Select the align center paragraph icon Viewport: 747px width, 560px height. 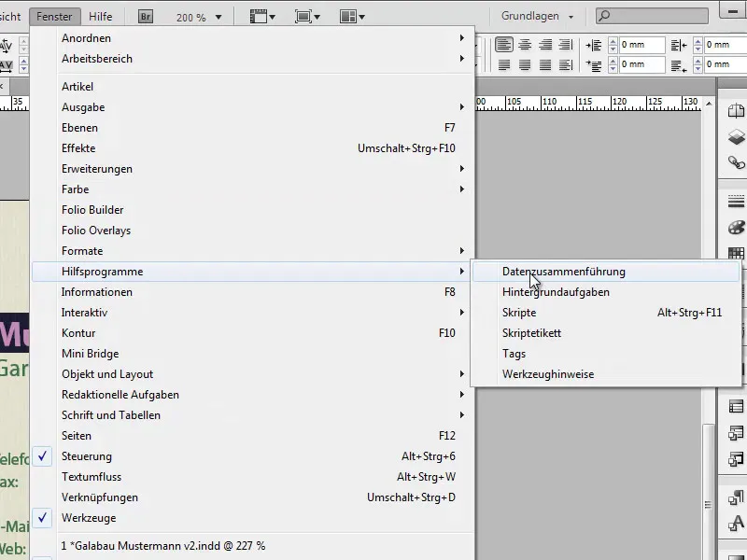525,45
